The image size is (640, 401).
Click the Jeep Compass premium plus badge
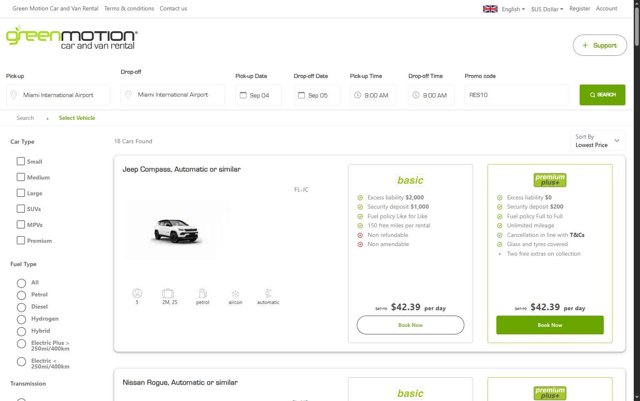550,180
